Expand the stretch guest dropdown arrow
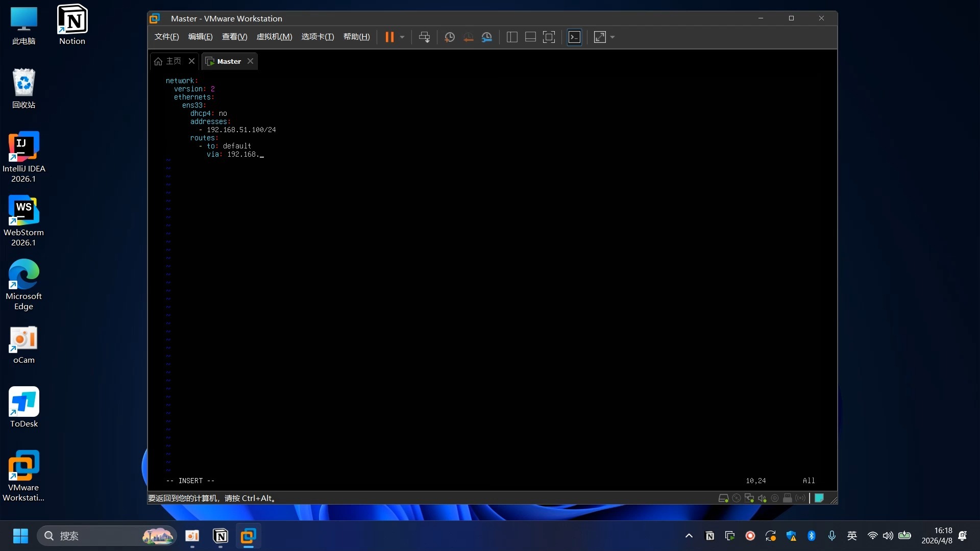The width and height of the screenshot is (980, 551). (x=612, y=37)
